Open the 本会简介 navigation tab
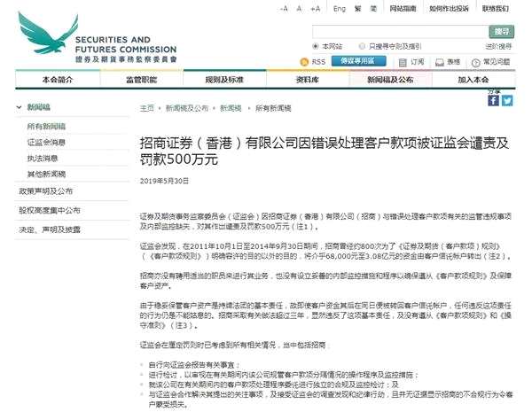This screenshot has width=532, height=412. [58, 80]
